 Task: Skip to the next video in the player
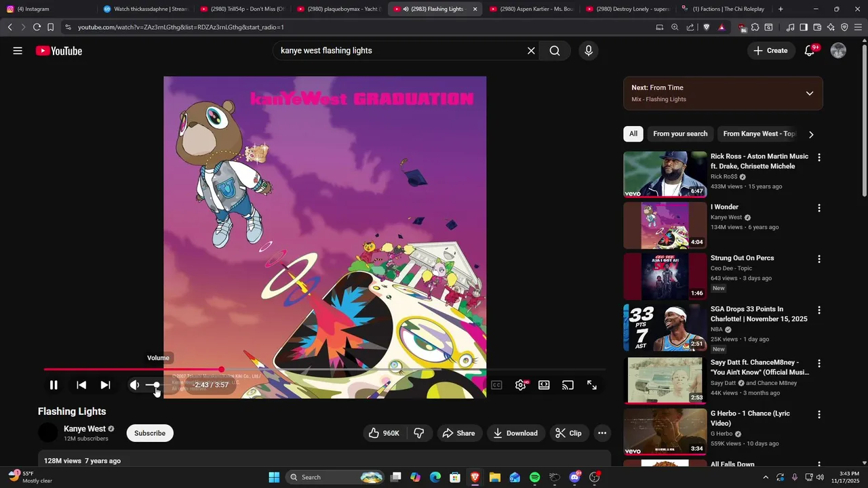(x=105, y=385)
